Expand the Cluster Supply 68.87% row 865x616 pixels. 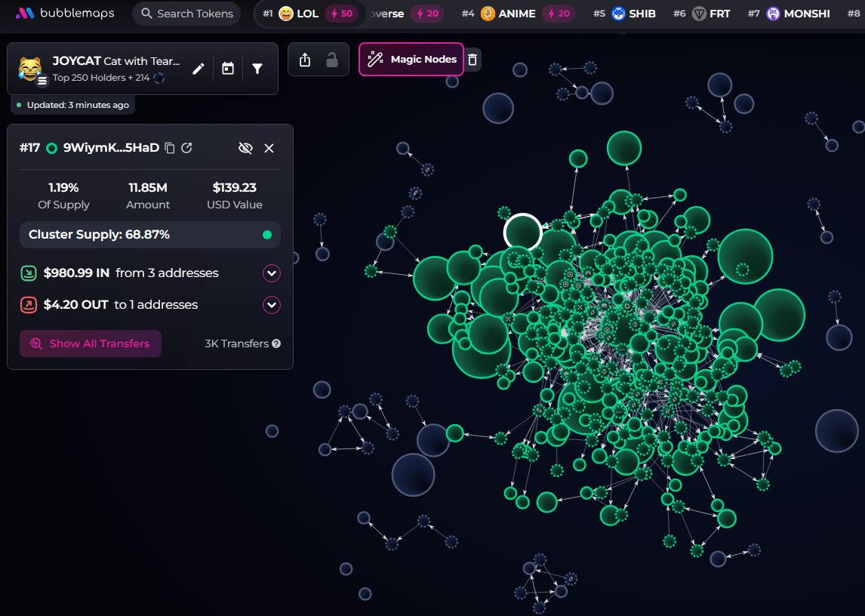point(150,235)
